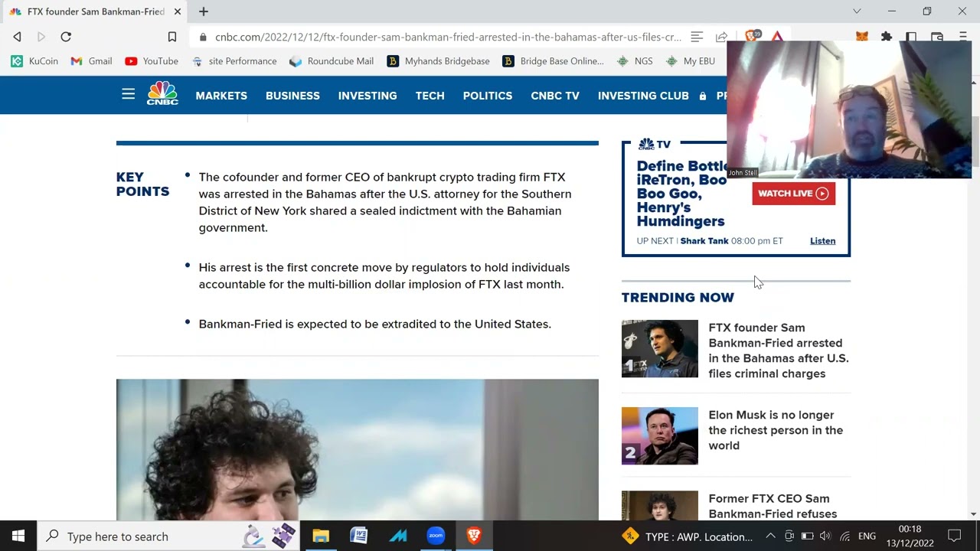Viewport: 980px width, 551px height.
Task: Share this page using the share icon
Action: [x=721, y=37]
